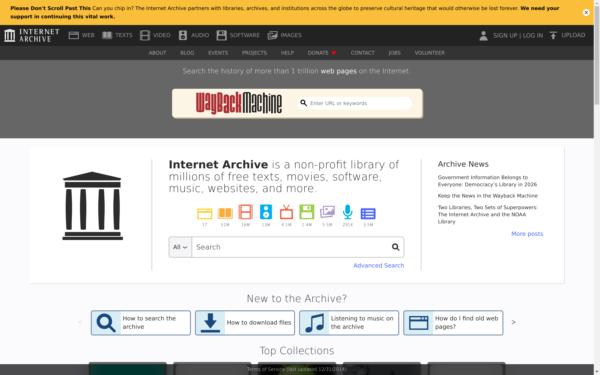Open the Volunteer menu item
600x375 pixels.
429,53
